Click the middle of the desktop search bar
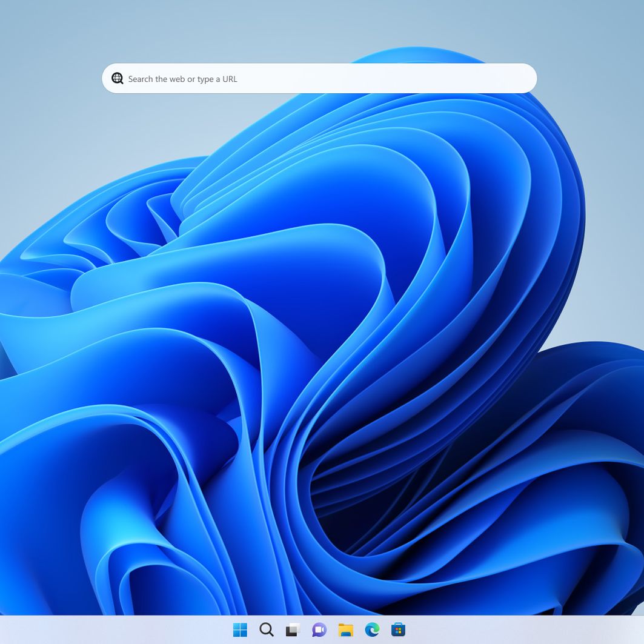 319,79
